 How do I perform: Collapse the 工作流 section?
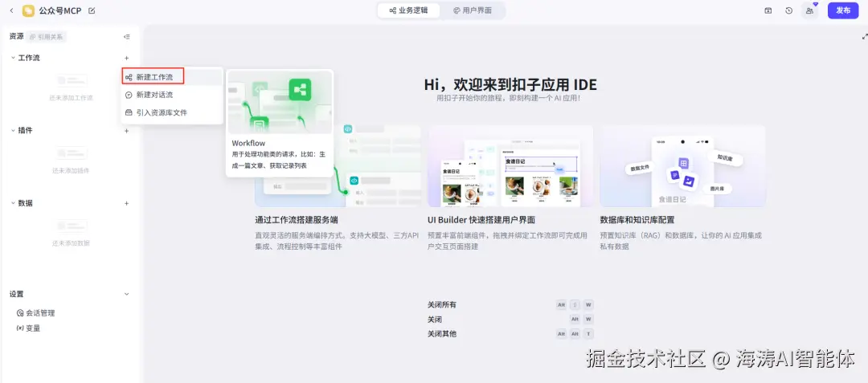tap(14, 58)
